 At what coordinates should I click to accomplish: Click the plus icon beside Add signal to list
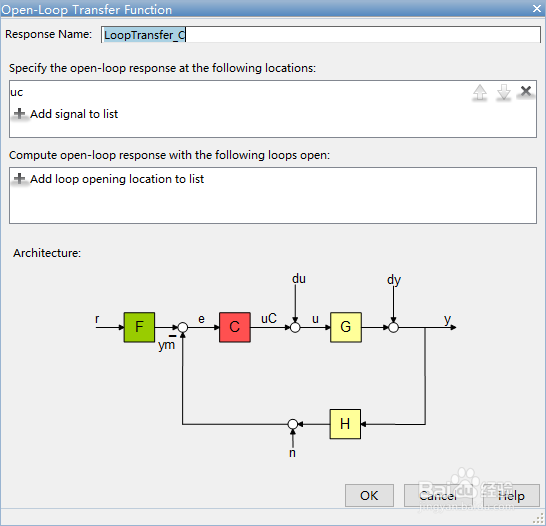(20, 113)
